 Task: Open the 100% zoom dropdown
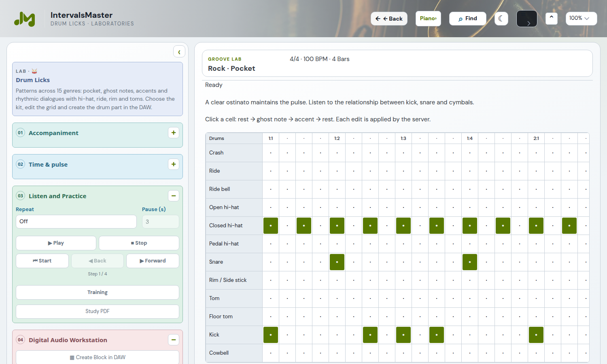coord(581,19)
